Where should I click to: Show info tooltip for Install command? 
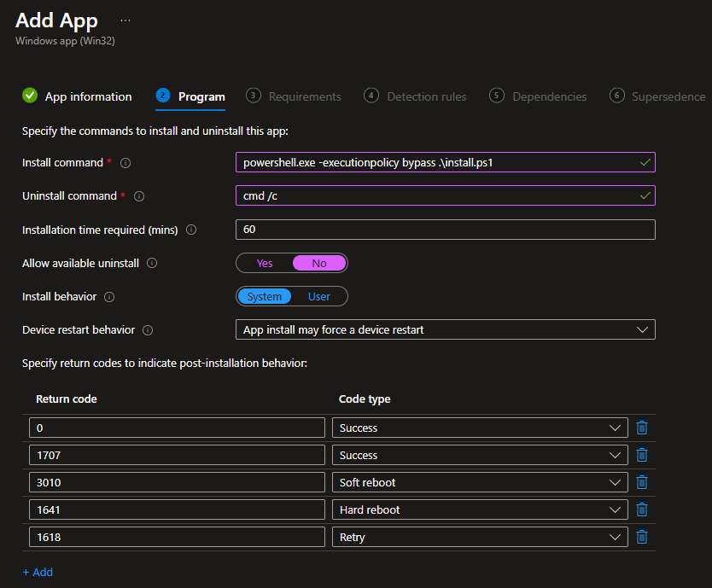125,162
